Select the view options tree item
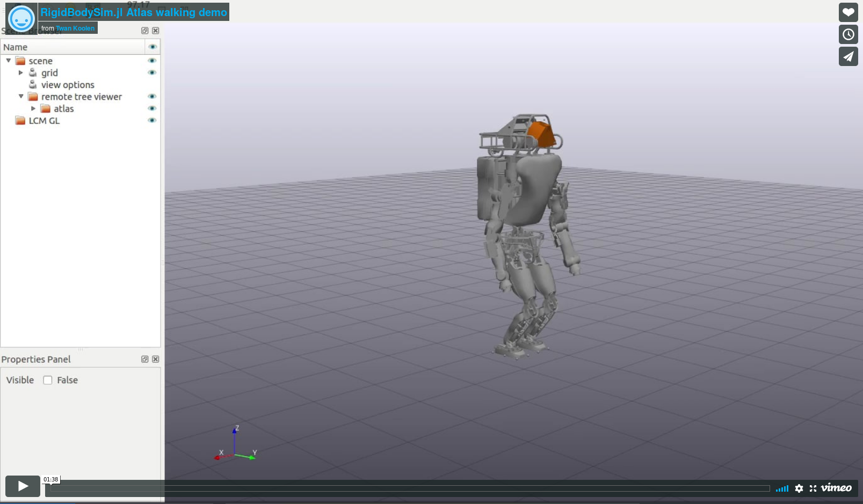This screenshot has width=863, height=504. (x=68, y=85)
